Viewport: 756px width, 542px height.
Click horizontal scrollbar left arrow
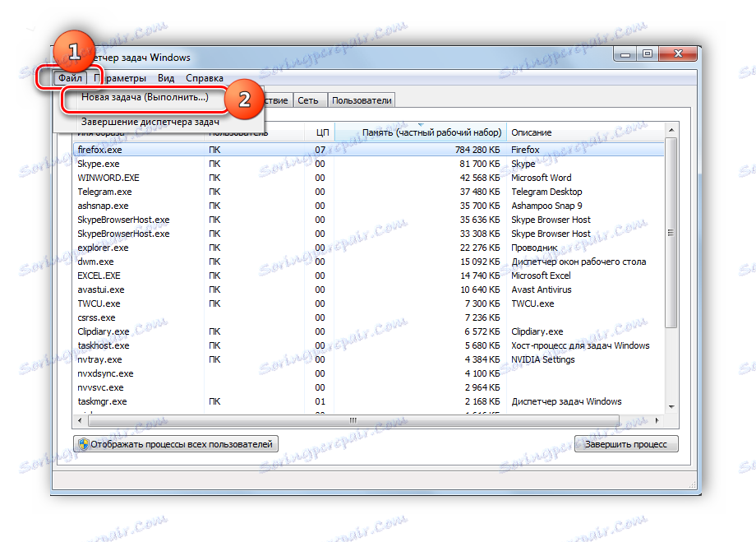pos(80,421)
